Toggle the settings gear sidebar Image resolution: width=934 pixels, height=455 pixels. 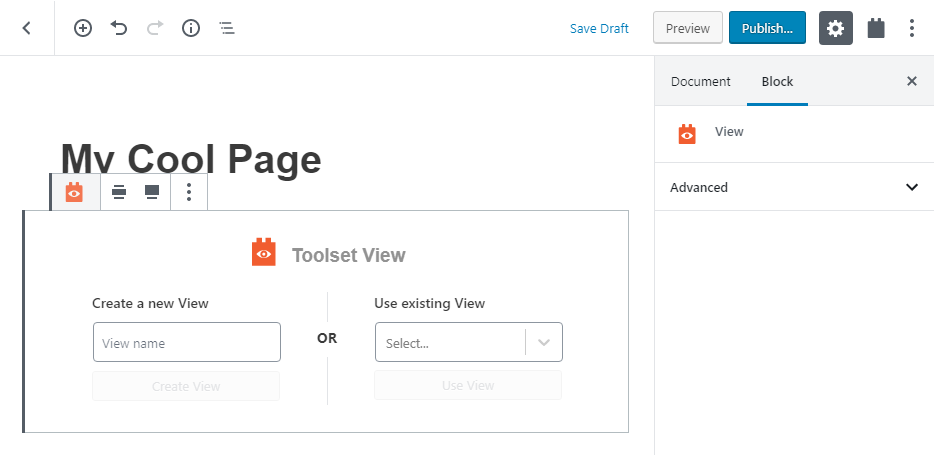tap(836, 28)
